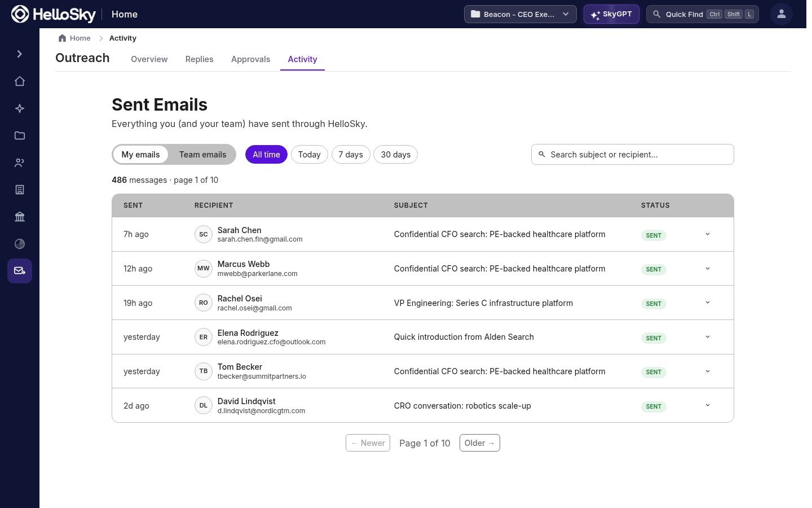Click email sarah.chen.fin@gmail.com
This screenshot has width=812, height=508.
point(260,239)
